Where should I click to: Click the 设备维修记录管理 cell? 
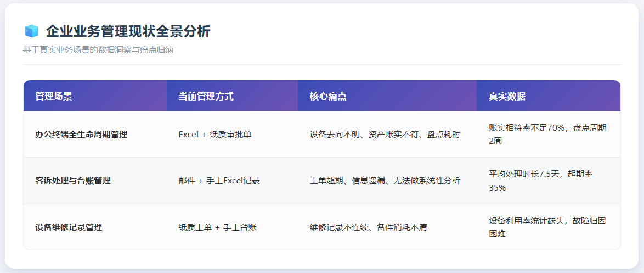click(x=95, y=227)
